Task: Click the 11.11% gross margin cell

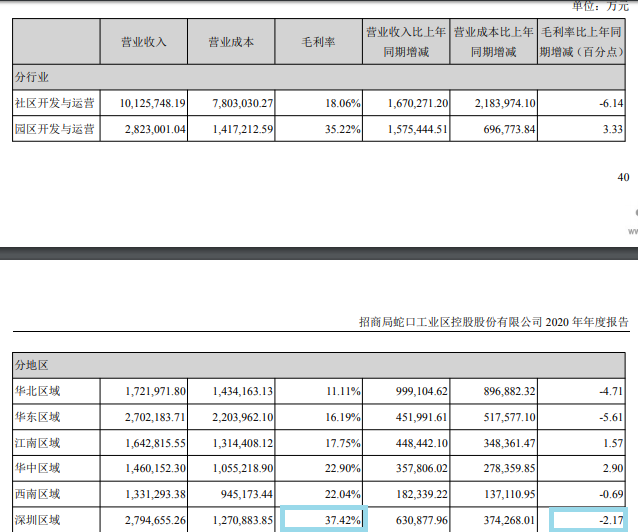Action: (x=319, y=391)
